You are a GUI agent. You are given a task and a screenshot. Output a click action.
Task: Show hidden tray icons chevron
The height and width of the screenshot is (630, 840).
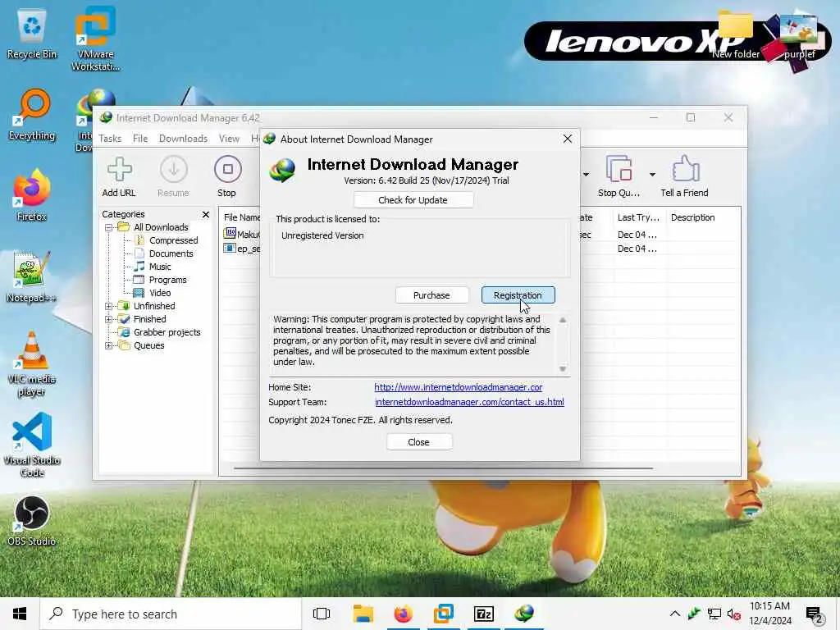(x=675, y=614)
